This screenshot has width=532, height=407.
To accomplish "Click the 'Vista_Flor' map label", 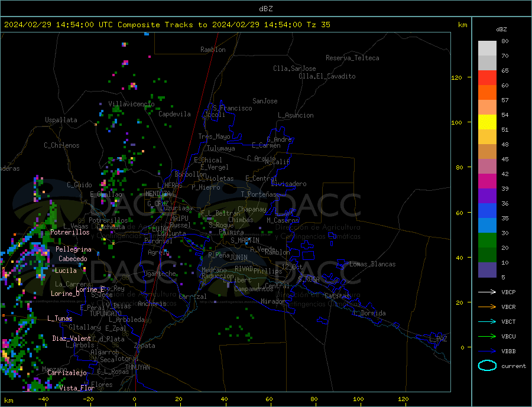I will click(77, 388).
